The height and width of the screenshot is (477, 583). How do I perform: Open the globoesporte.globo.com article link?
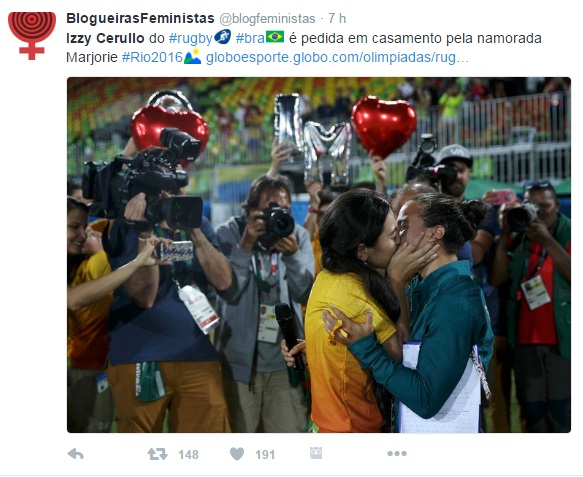337,58
